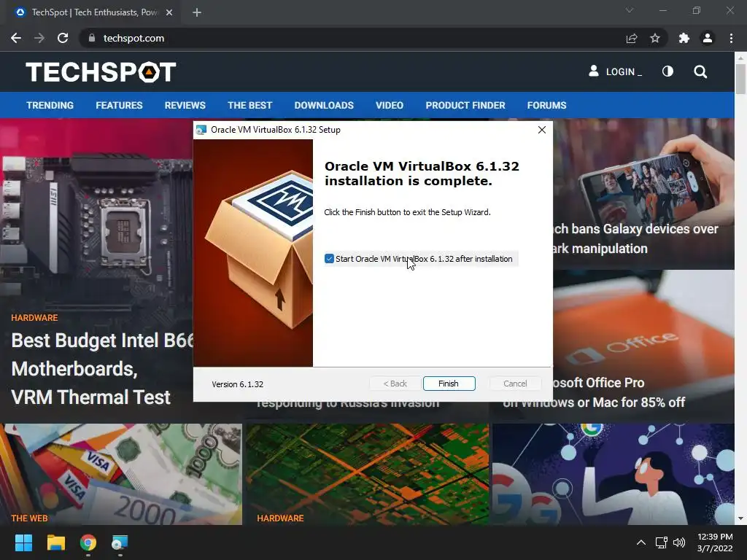747x560 pixels.
Task: Click the page vertical scrollbar thumb
Action: (x=740, y=79)
